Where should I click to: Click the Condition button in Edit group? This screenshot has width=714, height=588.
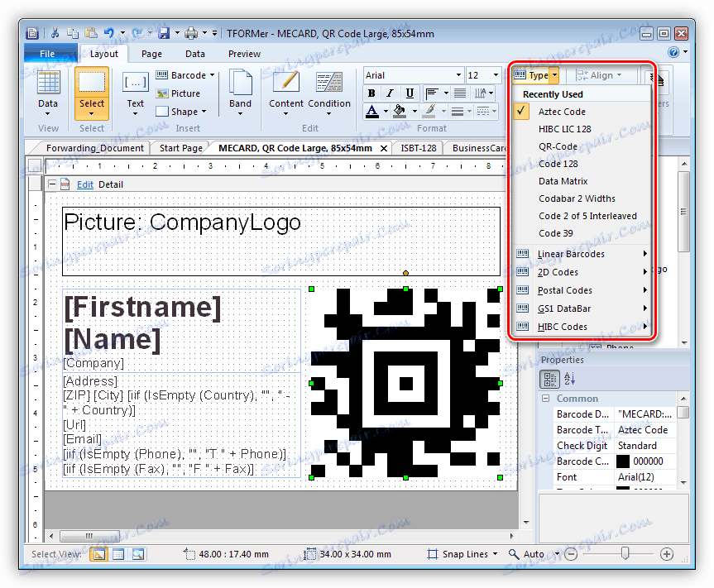[329, 93]
